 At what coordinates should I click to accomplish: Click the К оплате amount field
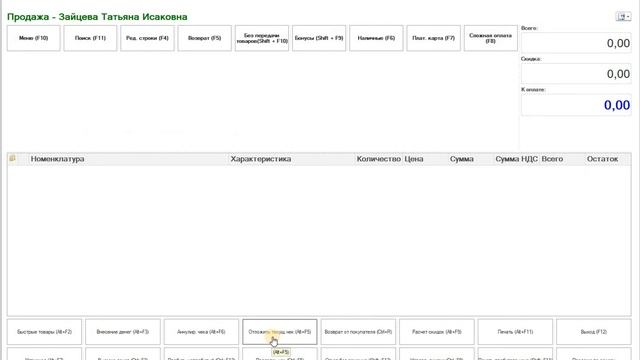click(x=576, y=105)
